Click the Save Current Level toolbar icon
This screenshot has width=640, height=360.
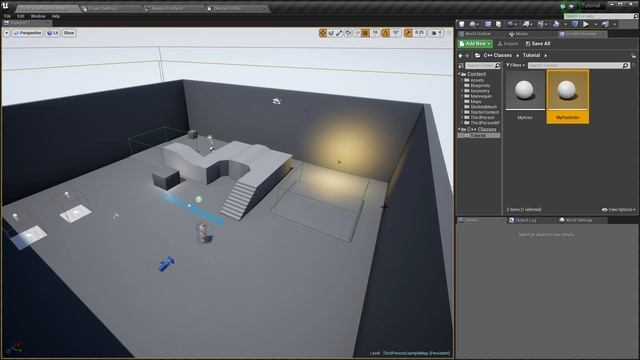(462, 24)
